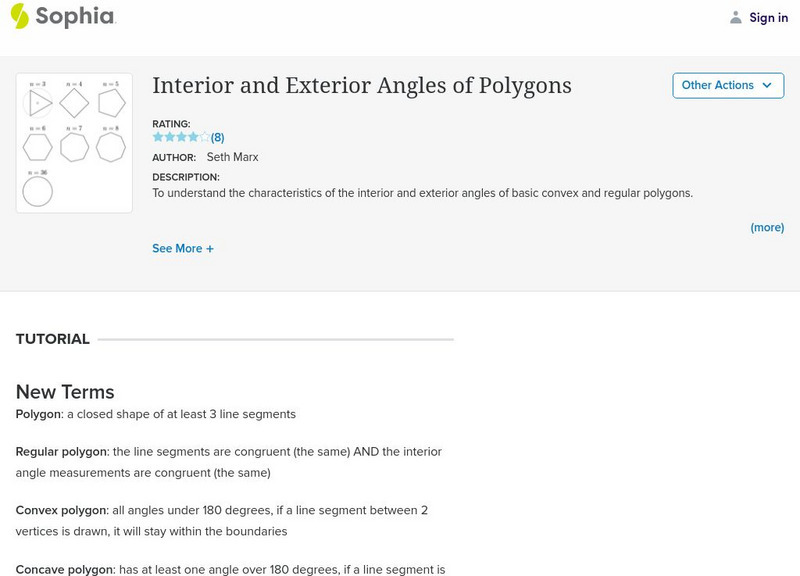Click the second rating star

pyautogui.click(x=169, y=136)
